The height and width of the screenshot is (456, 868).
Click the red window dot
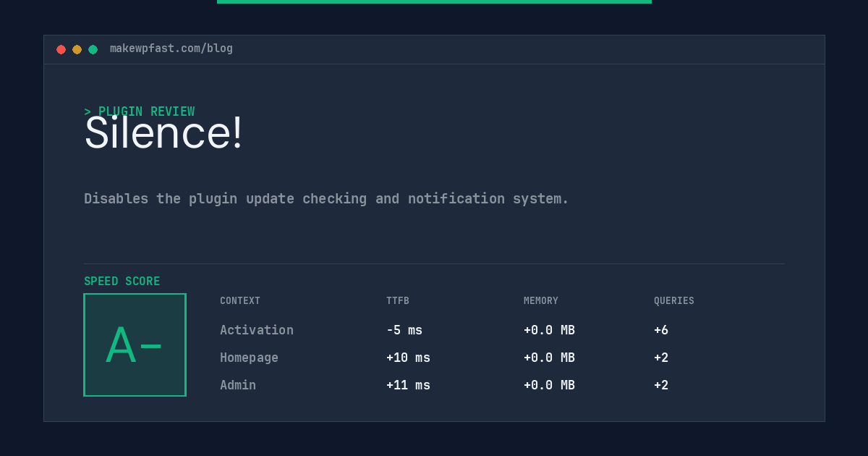(x=61, y=49)
